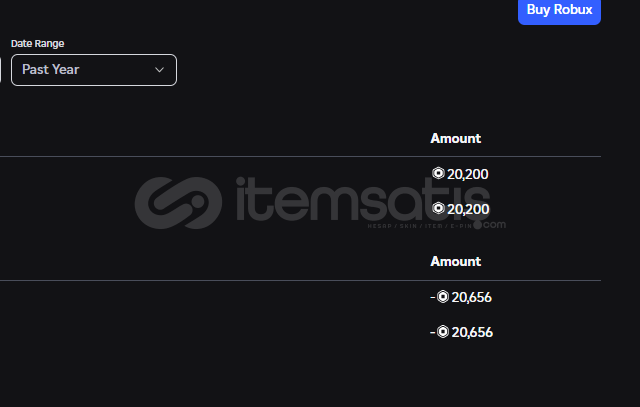Expand the chevron arrow in Date Range box
Viewport: 640px width, 407px height.
click(x=159, y=70)
